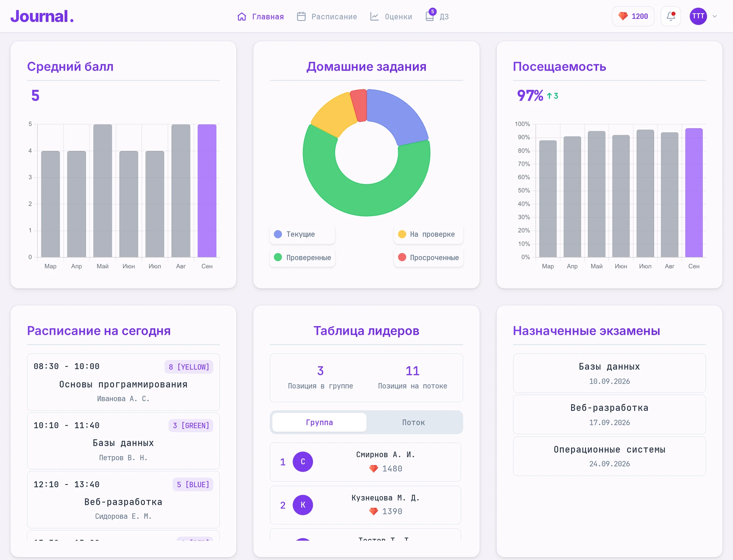Click the purple Сен bar in Посещаемость
733x560 pixels.
tap(694, 193)
